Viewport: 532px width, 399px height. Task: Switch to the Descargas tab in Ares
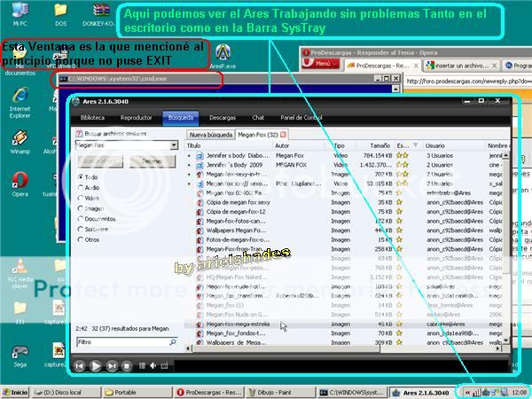pyautogui.click(x=222, y=116)
